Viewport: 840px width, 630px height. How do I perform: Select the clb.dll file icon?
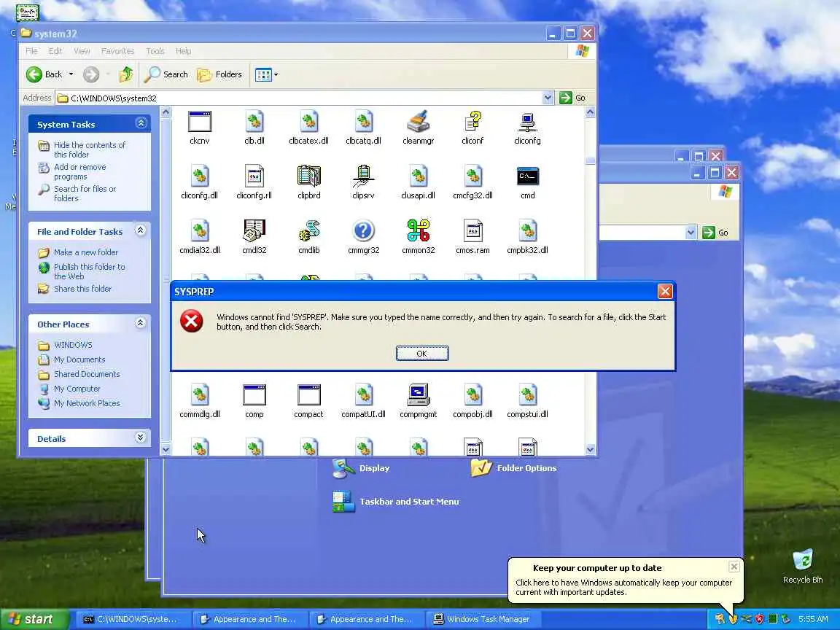254,122
